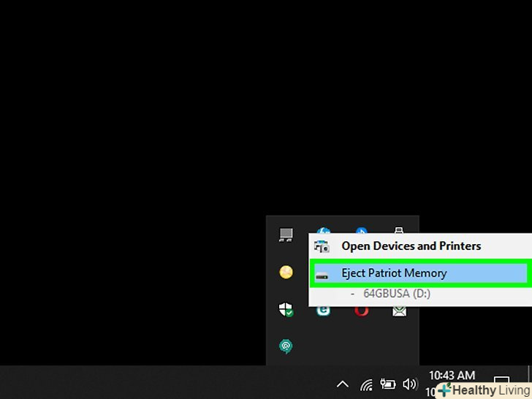This screenshot has height=399, width=532.
Task: Click the Safely Remove Hardware USB icon
Action: 399,230
